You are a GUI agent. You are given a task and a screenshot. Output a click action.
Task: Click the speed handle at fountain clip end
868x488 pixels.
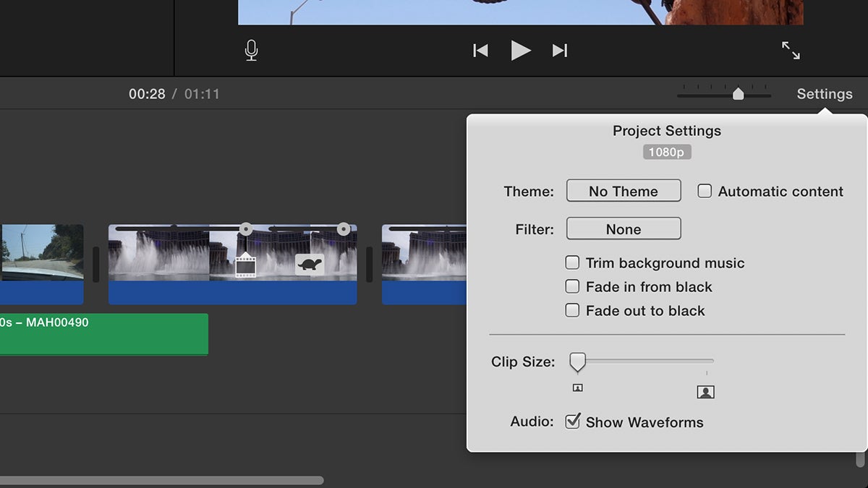344,229
